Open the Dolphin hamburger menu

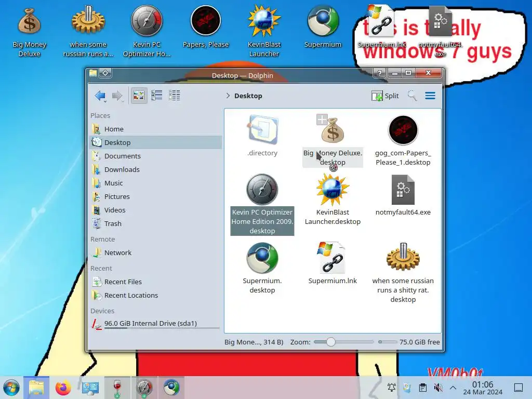tap(430, 96)
